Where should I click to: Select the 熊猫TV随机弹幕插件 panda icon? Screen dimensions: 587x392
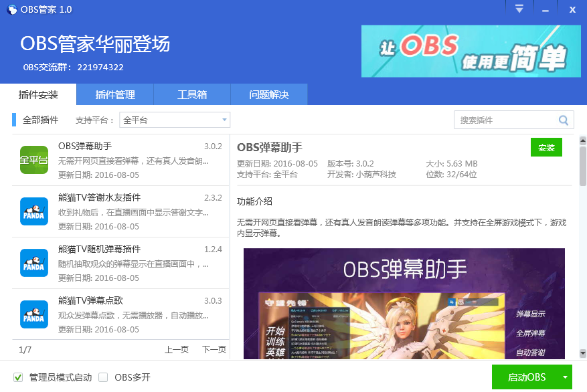[x=33, y=262]
